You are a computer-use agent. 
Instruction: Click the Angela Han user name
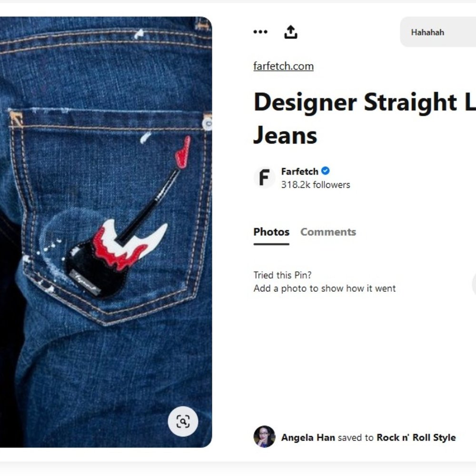click(x=308, y=437)
